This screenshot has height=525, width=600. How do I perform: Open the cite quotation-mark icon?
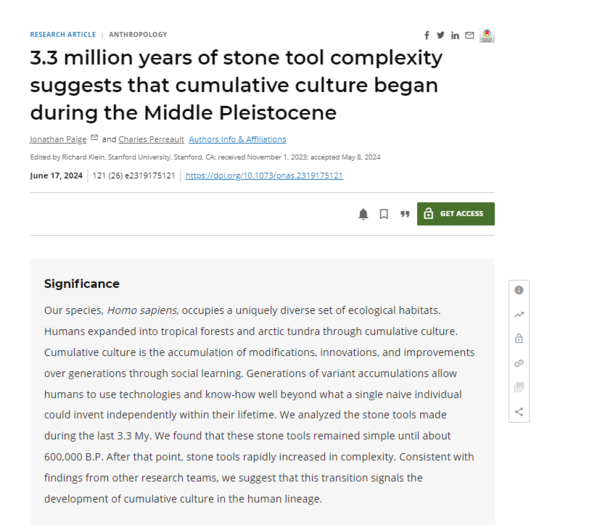(x=405, y=214)
